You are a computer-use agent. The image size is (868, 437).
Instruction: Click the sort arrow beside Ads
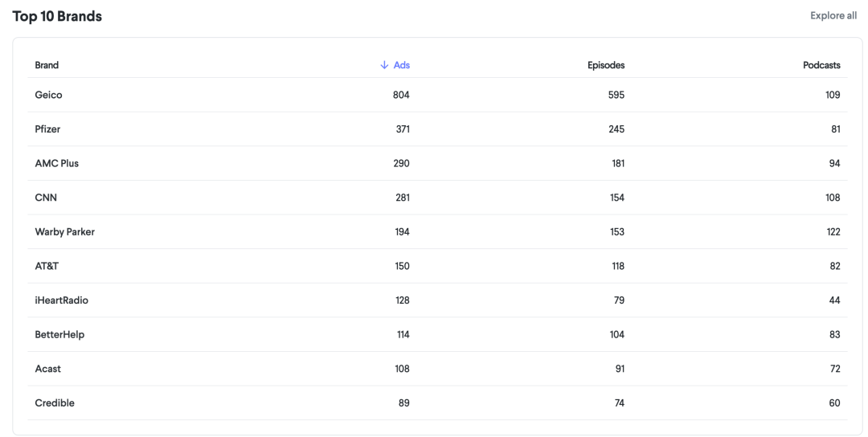click(x=384, y=65)
